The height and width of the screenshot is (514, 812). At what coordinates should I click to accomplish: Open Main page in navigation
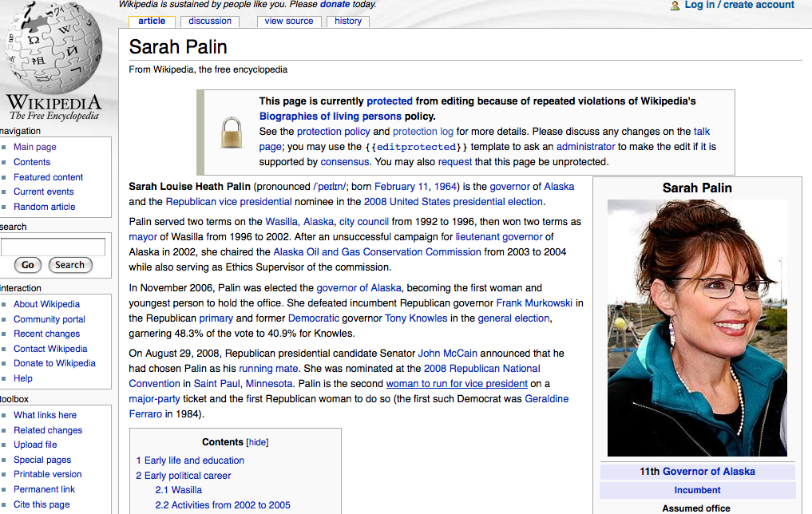point(34,147)
